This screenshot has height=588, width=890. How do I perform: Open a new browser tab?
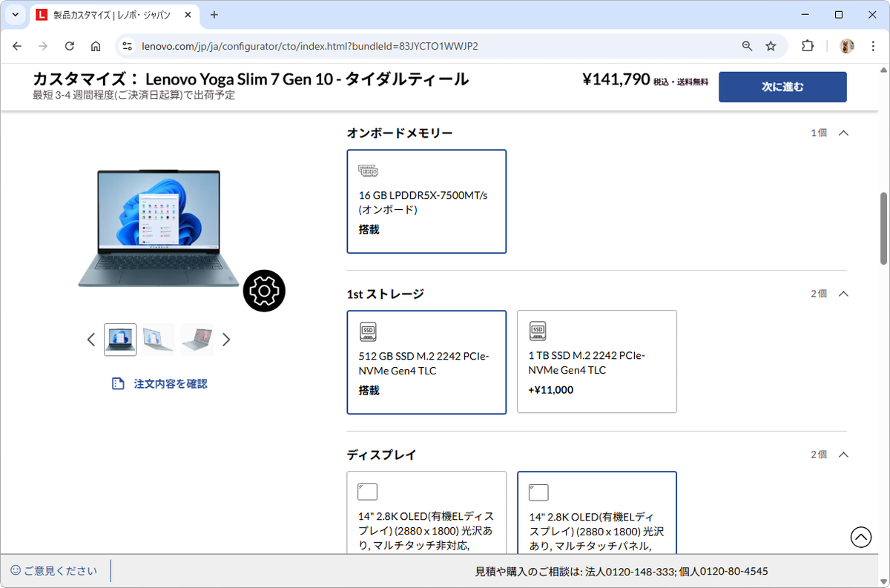pyautogui.click(x=214, y=15)
